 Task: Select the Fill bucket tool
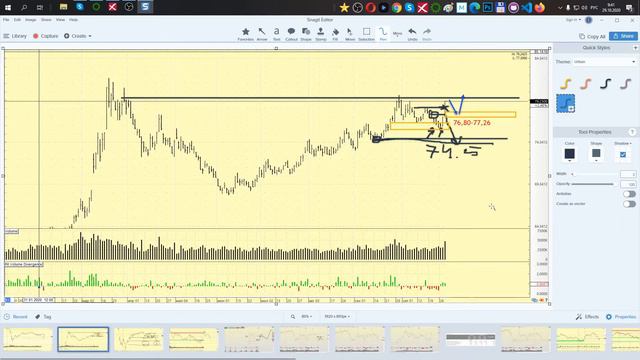click(x=335, y=34)
